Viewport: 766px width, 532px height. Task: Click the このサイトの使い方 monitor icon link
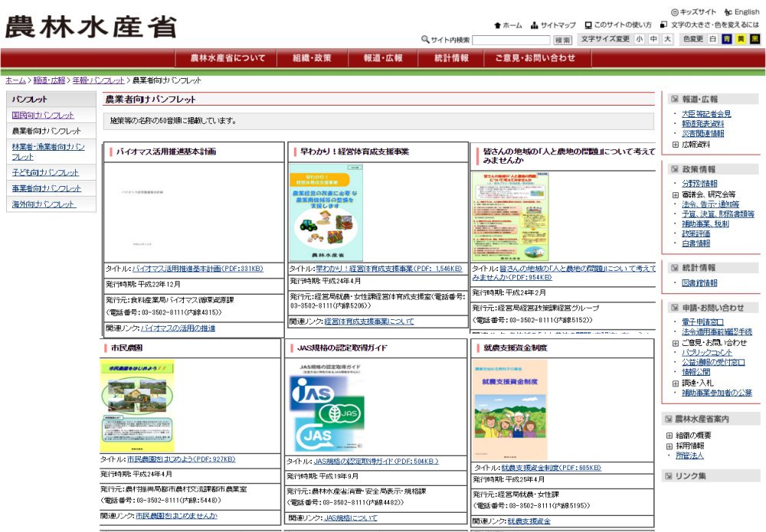point(588,25)
